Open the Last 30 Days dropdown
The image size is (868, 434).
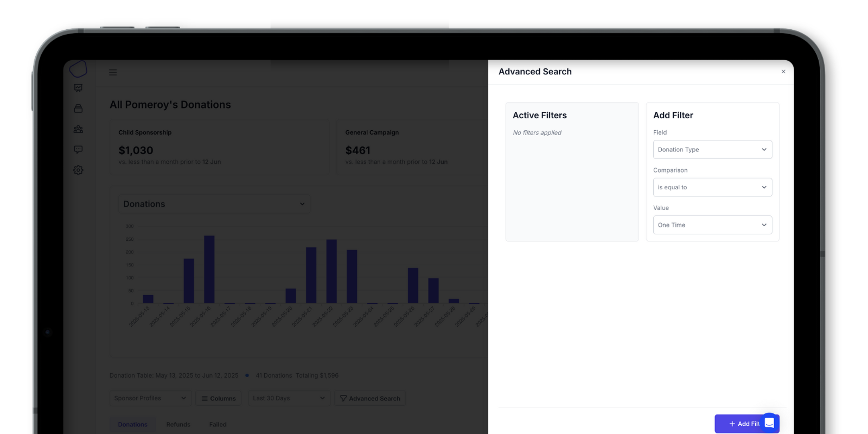click(289, 398)
